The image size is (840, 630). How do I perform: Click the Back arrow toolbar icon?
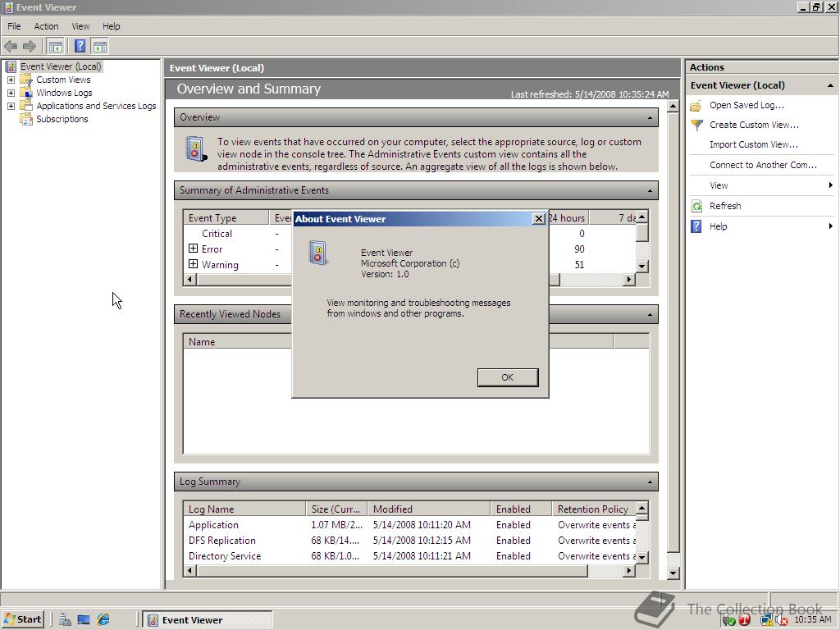pyautogui.click(x=11, y=47)
